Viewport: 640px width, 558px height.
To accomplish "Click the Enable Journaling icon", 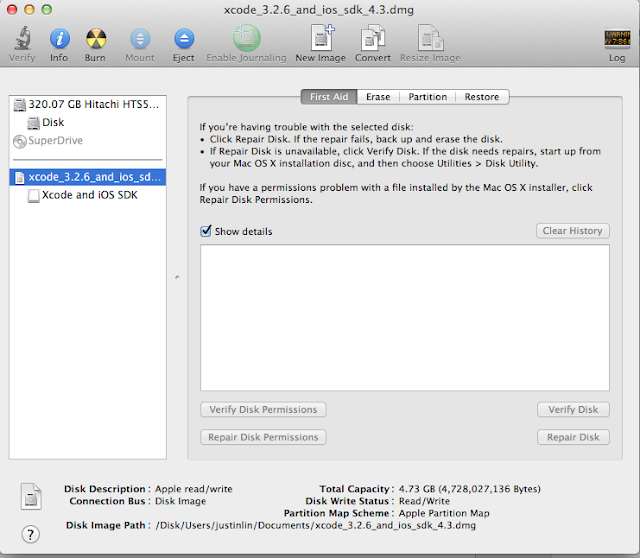I will 247,38.
